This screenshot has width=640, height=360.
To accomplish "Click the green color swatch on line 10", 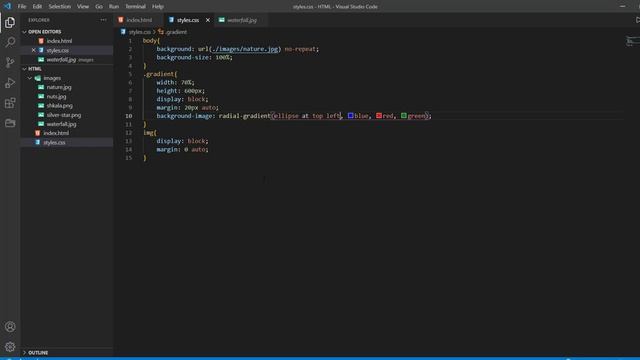I will pyautogui.click(x=404, y=116).
